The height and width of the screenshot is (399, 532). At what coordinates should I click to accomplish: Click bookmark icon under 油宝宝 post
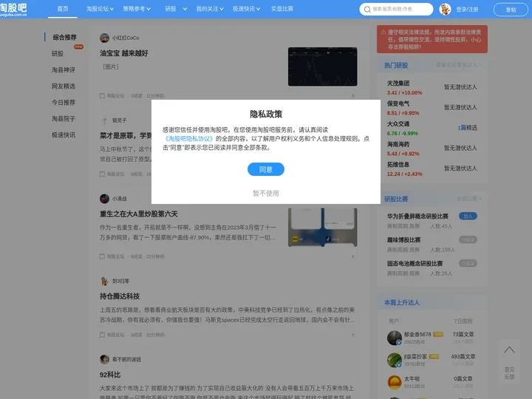[102, 96]
